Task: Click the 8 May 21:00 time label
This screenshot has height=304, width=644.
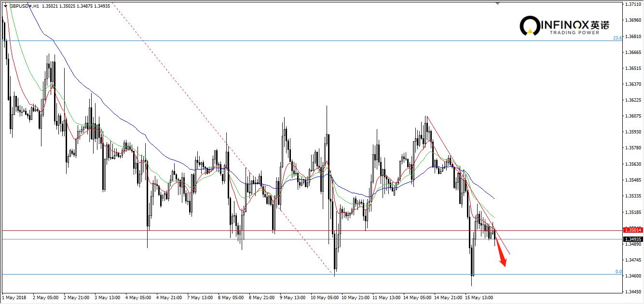Action: (x=261, y=298)
